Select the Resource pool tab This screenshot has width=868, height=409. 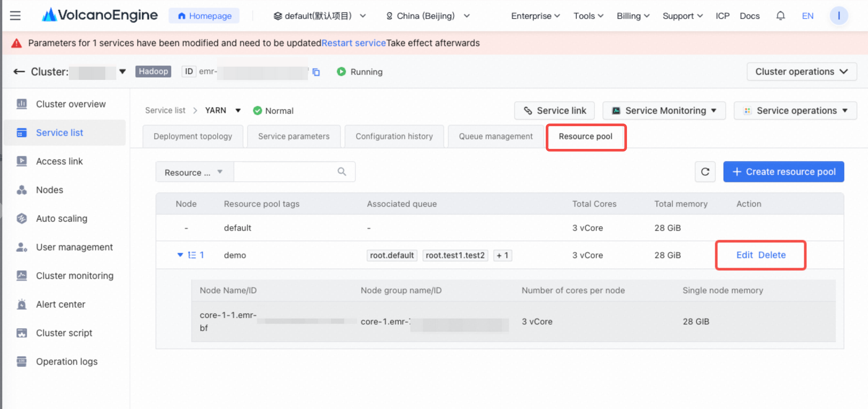tap(586, 137)
